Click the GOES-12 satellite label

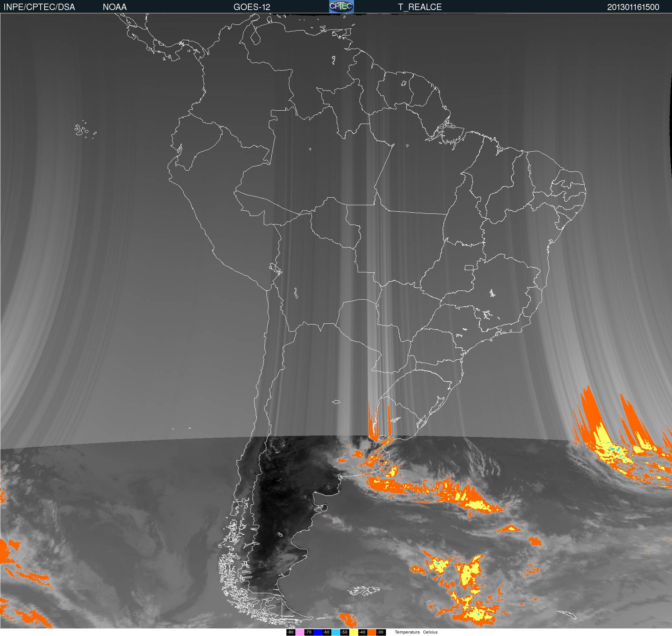click(252, 7)
